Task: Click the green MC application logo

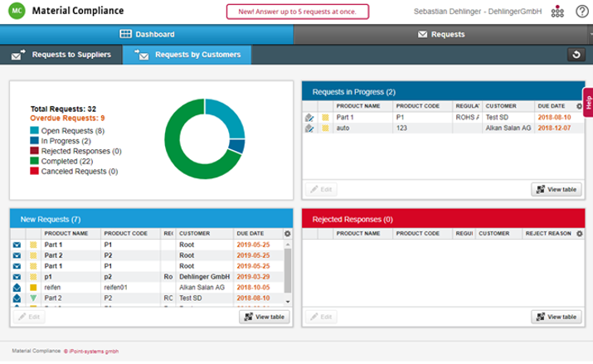Action: pyautogui.click(x=17, y=11)
